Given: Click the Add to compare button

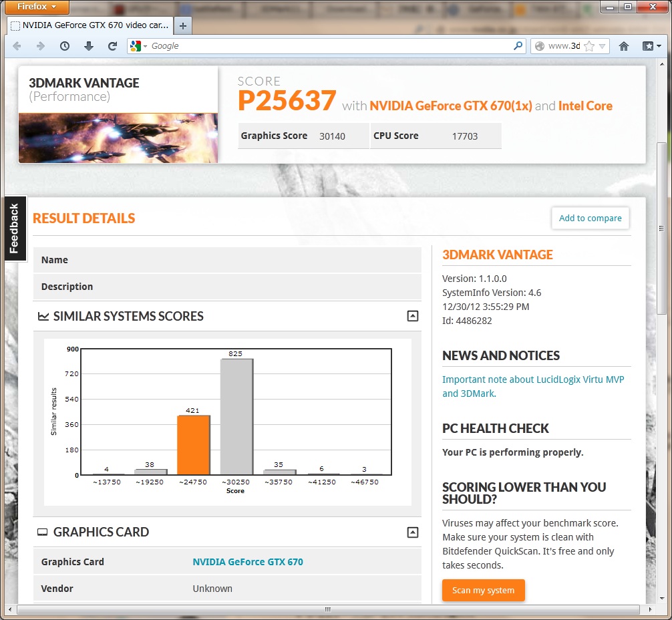Looking at the screenshot, I should pos(590,218).
